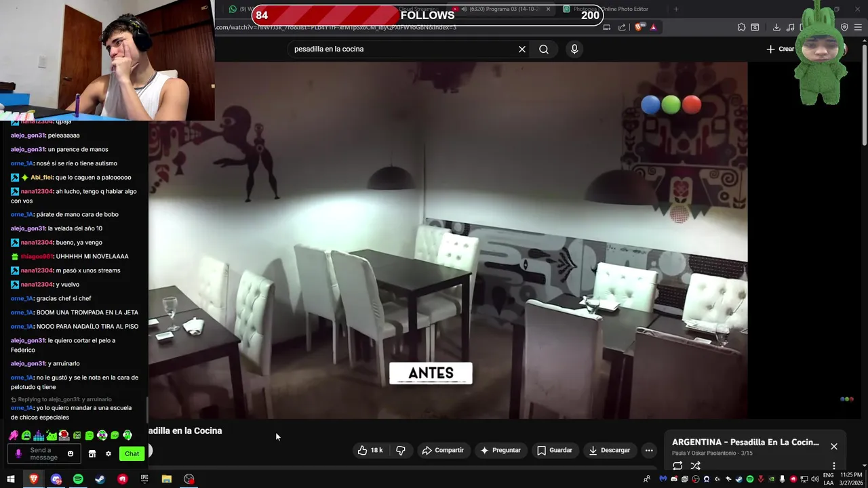The width and height of the screenshot is (868, 488).
Task: Insert the pink first emote in chat row
Action: tap(14, 435)
